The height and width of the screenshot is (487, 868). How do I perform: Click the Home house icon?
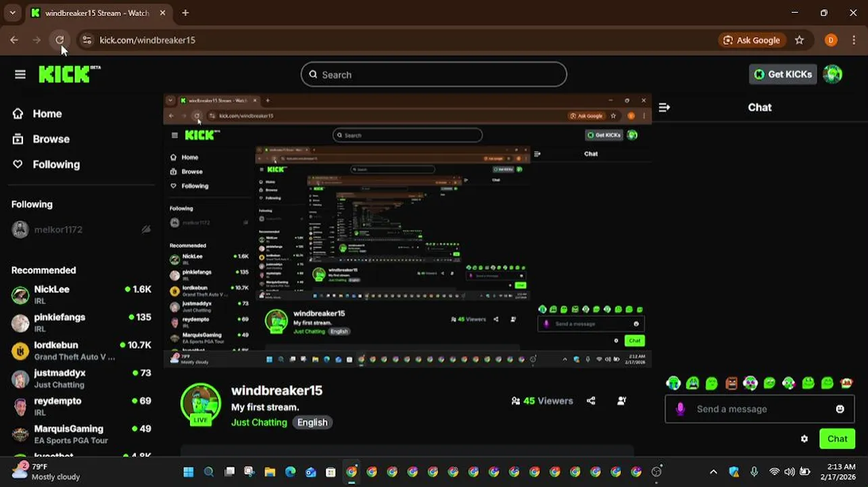click(x=18, y=114)
